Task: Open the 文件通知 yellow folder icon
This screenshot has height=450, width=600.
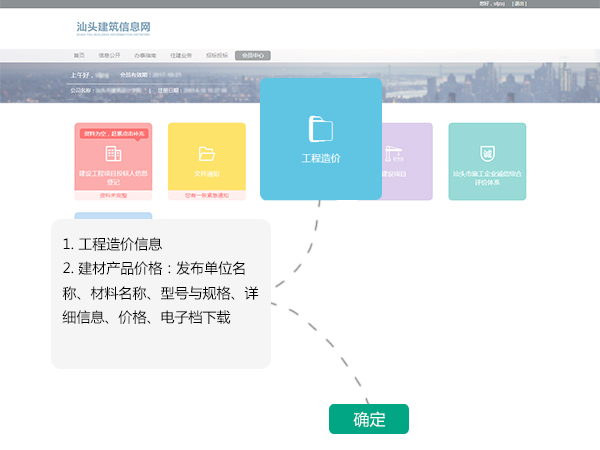Action: tap(207, 154)
